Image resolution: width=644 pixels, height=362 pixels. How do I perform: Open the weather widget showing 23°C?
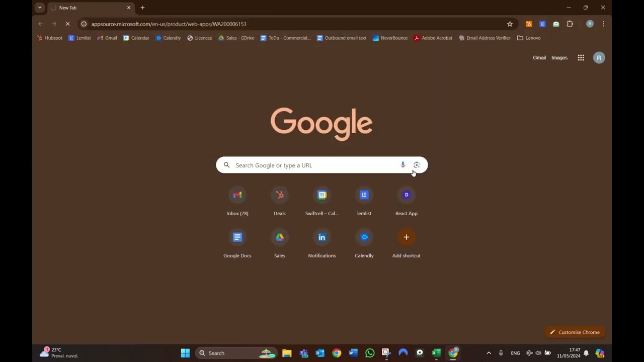pyautogui.click(x=59, y=353)
